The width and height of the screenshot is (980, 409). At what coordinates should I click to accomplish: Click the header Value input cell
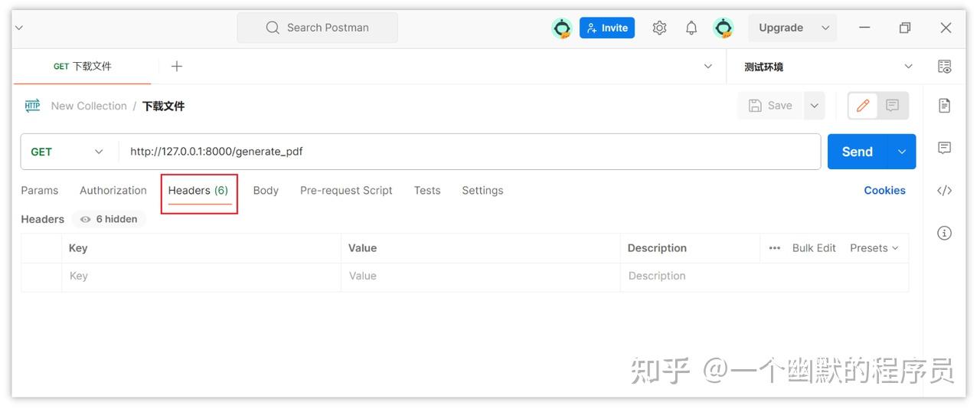pos(480,276)
